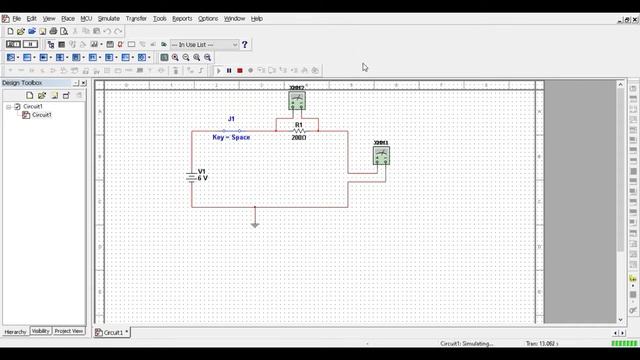Select Bode Plotter instrument icon
The width and height of the screenshot is (640, 360).
(x=633, y=140)
